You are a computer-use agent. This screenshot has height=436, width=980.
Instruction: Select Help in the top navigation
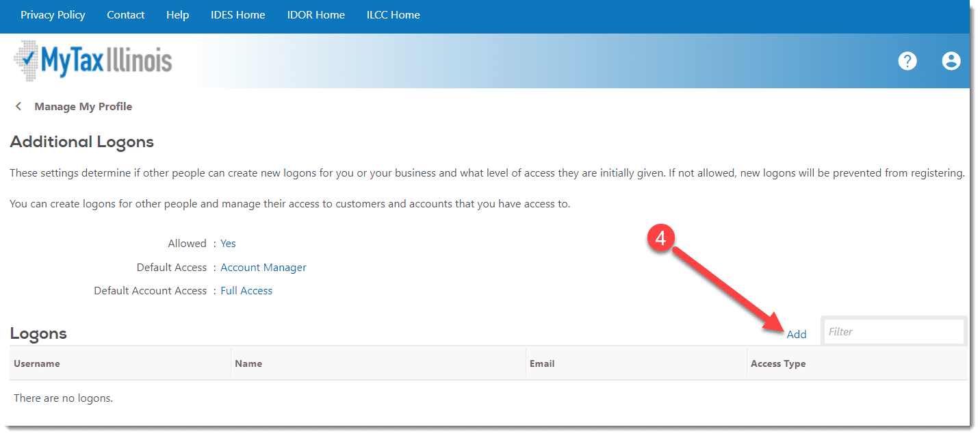[x=177, y=15]
